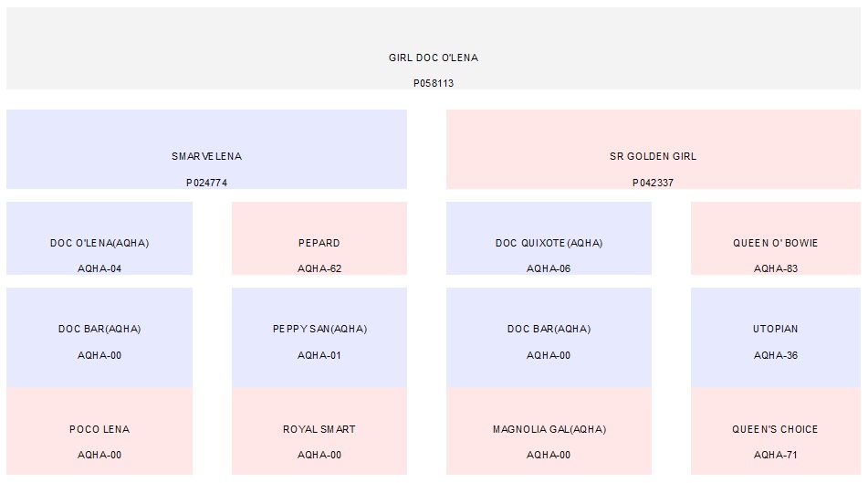This screenshot has height=483, width=868.
Task: Click the AQHA-62 registration code
Action: (x=319, y=269)
